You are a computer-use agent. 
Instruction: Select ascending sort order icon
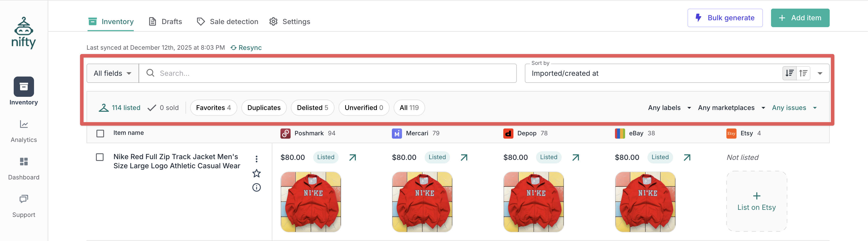click(x=803, y=73)
